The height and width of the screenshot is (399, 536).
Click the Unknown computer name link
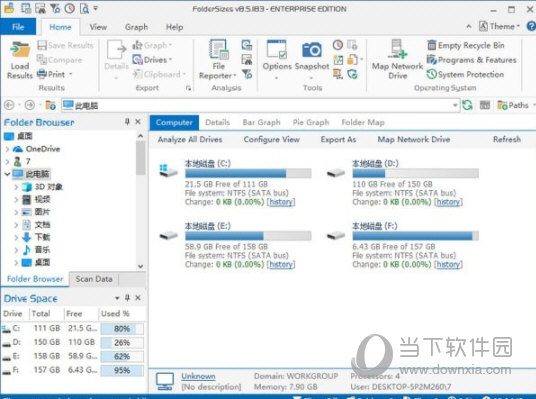pos(198,376)
